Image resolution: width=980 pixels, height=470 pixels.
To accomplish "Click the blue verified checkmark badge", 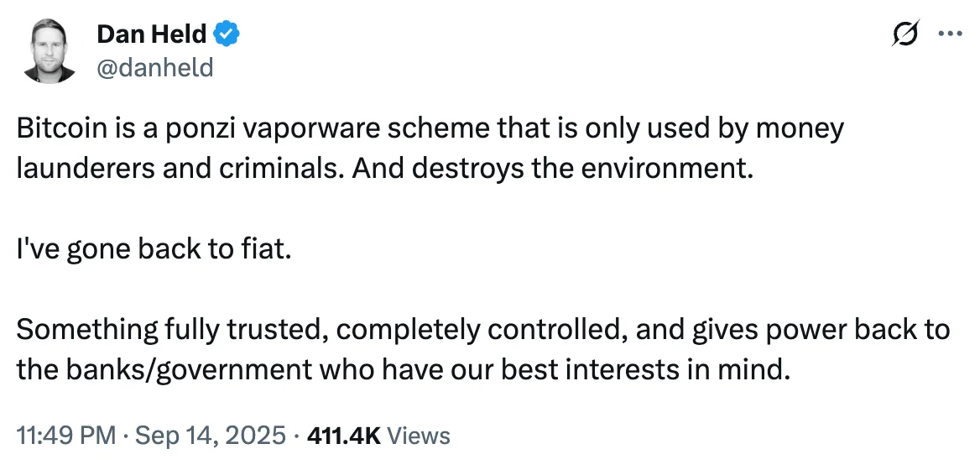I will pos(227,34).
